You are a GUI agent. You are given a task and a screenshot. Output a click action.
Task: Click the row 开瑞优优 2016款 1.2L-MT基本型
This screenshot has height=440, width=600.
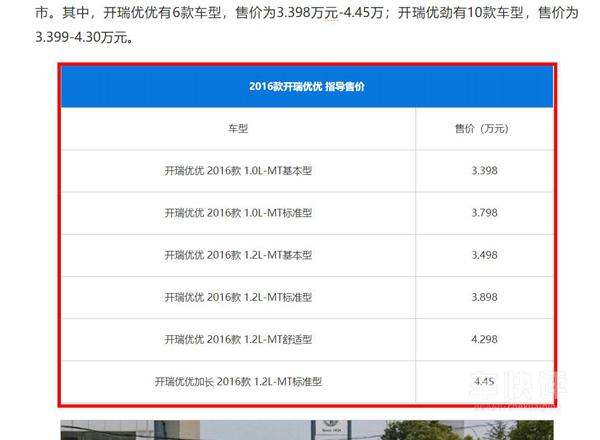(x=307, y=255)
